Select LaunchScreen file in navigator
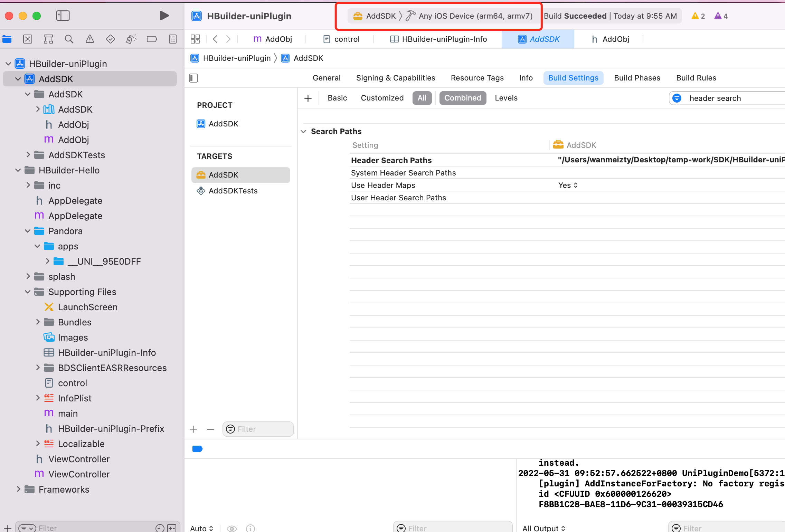 pyautogui.click(x=81, y=307)
